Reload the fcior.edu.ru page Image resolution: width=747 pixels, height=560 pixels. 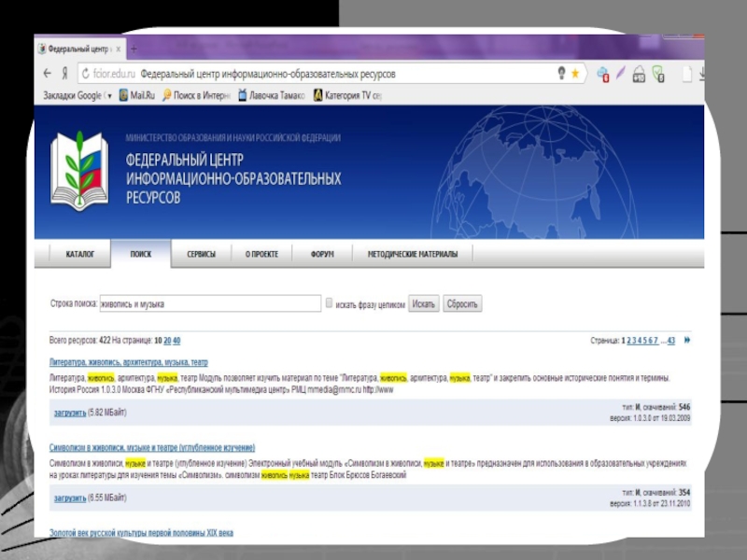tap(84, 73)
